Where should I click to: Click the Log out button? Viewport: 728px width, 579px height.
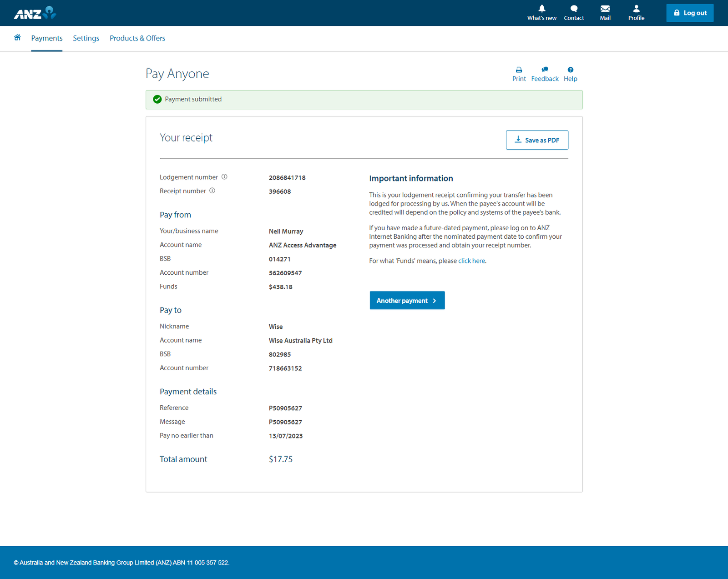pos(690,13)
